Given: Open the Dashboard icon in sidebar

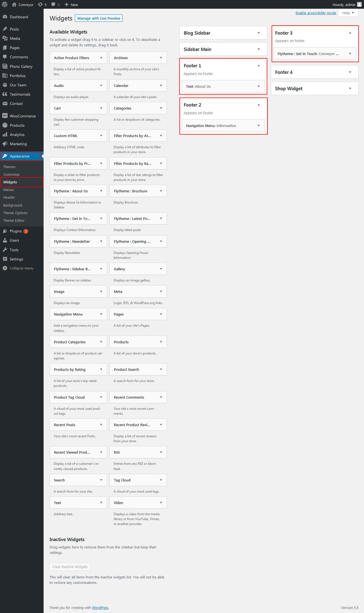Looking at the screenshot, I should click(x=5, y=17).
